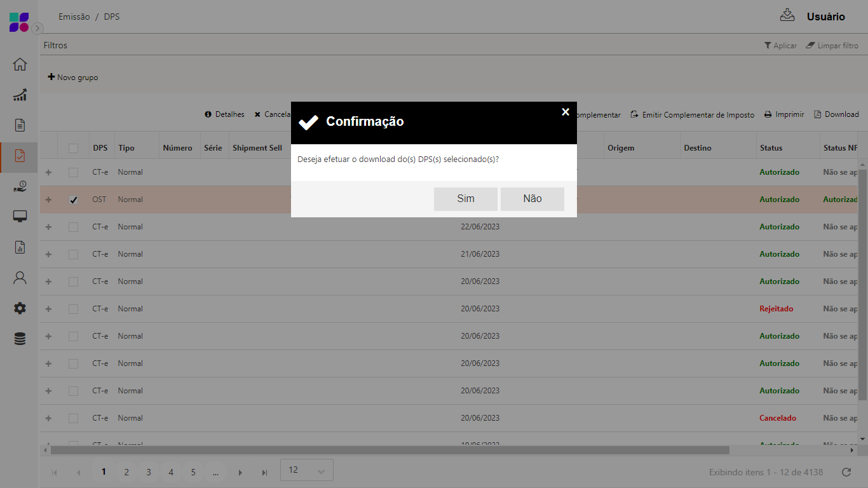Close the Confirmação dialog with X

565,112
